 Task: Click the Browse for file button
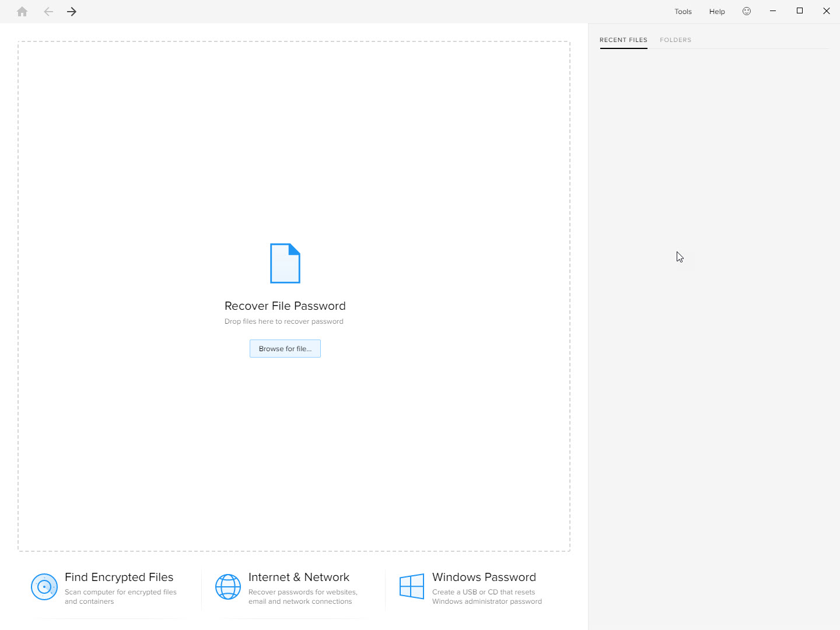click(285, 349)
